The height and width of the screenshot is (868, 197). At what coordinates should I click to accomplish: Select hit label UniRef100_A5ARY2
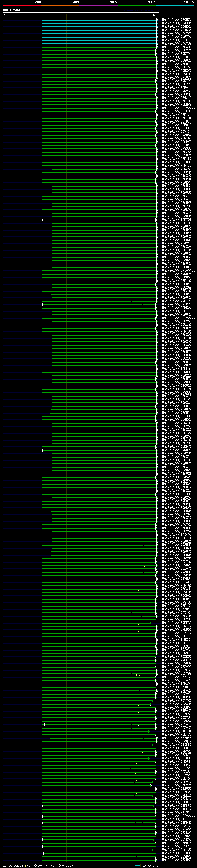point(176,142)
